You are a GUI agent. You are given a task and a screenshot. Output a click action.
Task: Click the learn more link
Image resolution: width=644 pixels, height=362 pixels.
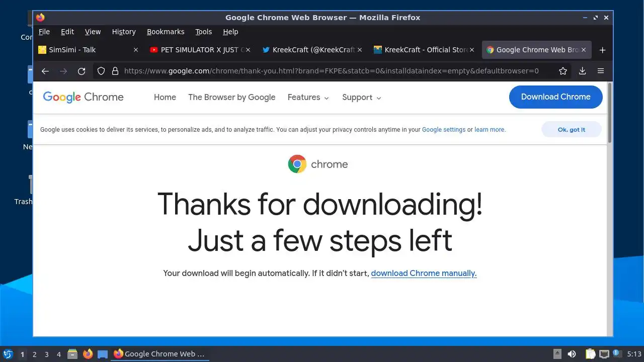(490, 130)
